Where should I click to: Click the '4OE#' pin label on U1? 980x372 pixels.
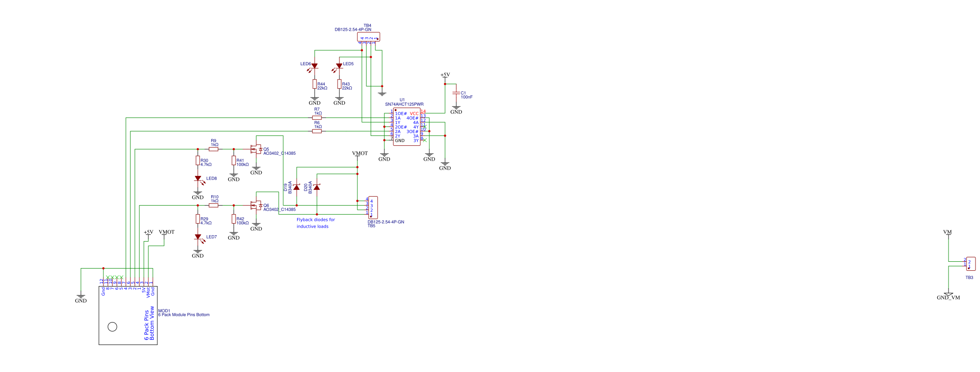tap(412, 118)
